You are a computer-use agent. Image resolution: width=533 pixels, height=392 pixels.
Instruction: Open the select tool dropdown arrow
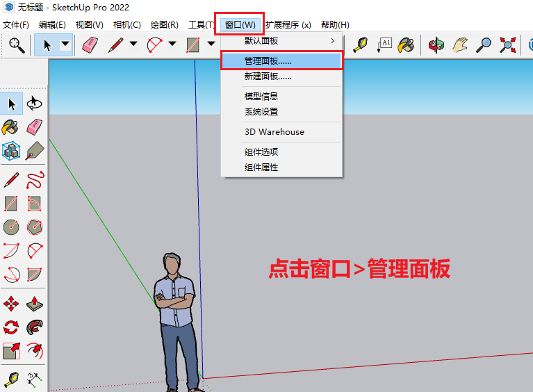point(65,45)
